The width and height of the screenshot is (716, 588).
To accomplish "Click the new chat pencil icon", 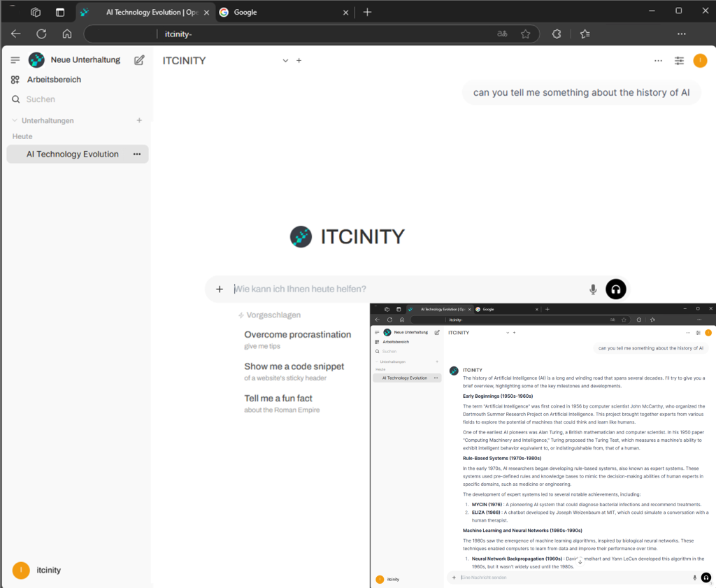I will (139, 60).
